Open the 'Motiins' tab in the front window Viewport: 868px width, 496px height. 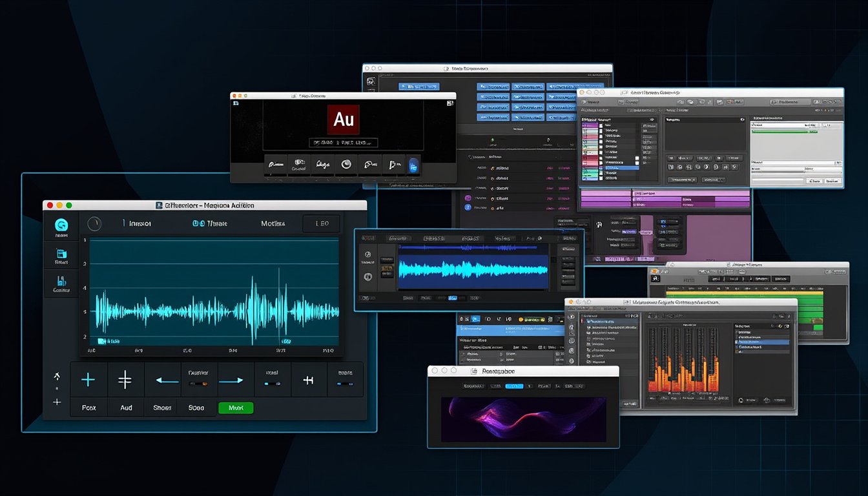coord(273,224)
